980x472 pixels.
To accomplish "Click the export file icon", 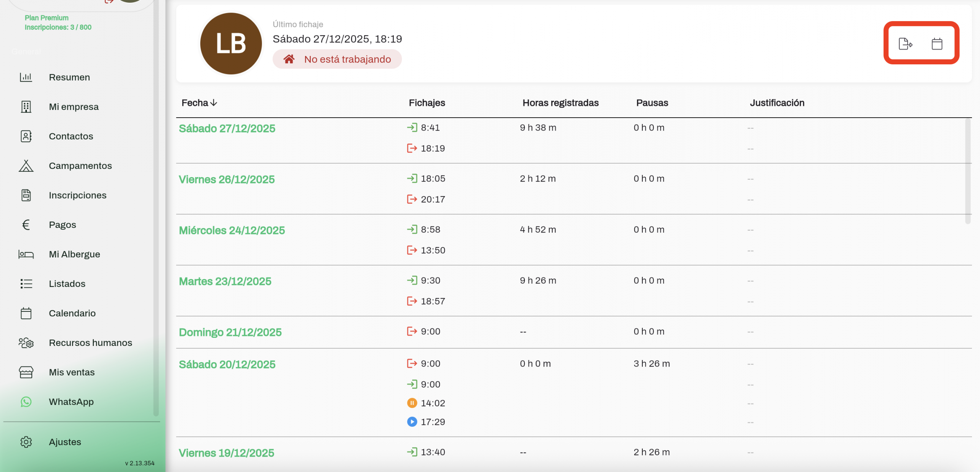I will coord(905,44).
